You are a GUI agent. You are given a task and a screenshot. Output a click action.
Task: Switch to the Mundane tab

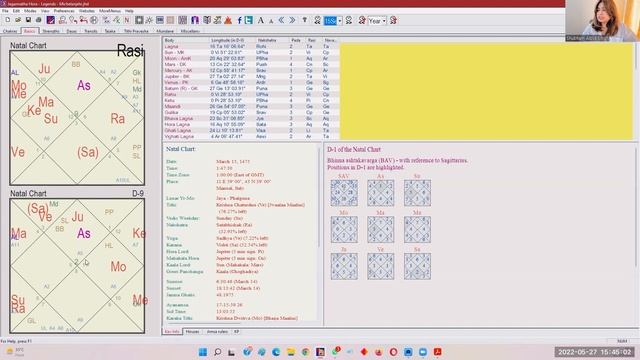point(165,31)
